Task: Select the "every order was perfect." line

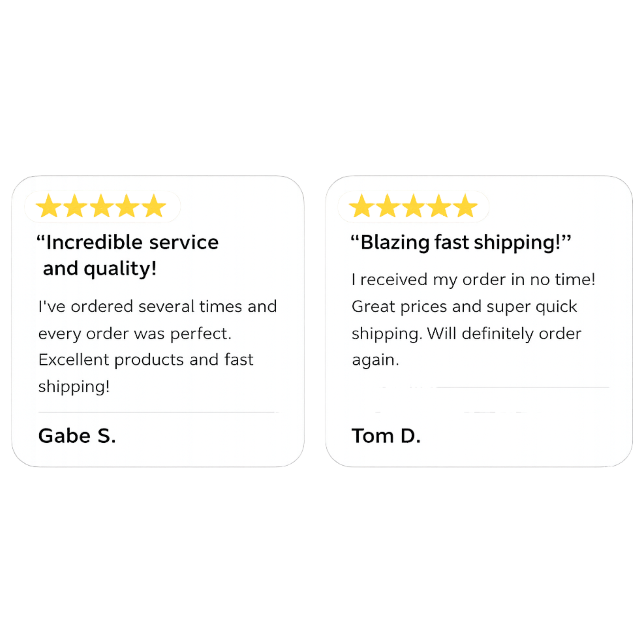Action: click(135, 334)
